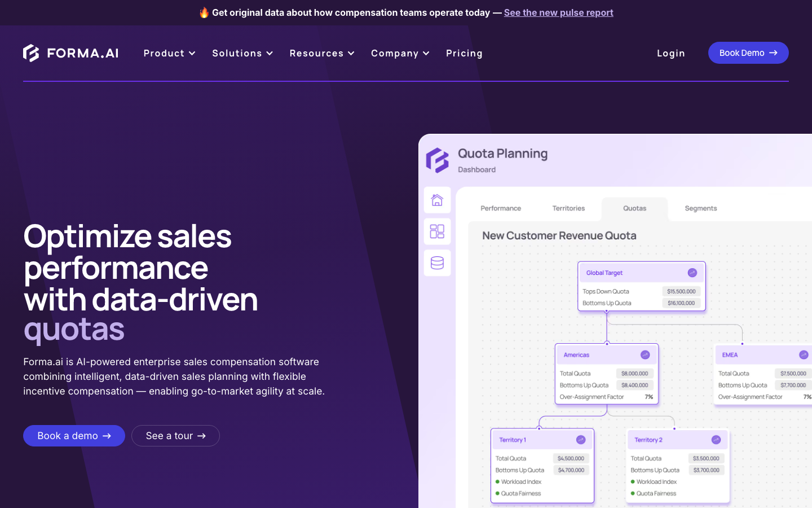
Task: Click Territory 1 Workload Index green dot
Action: click(x=497, y=481)
